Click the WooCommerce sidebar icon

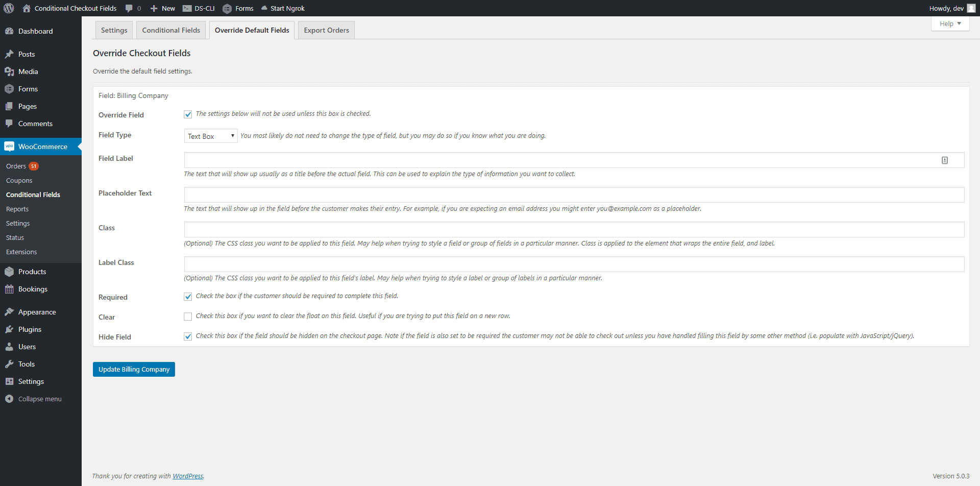9,147
